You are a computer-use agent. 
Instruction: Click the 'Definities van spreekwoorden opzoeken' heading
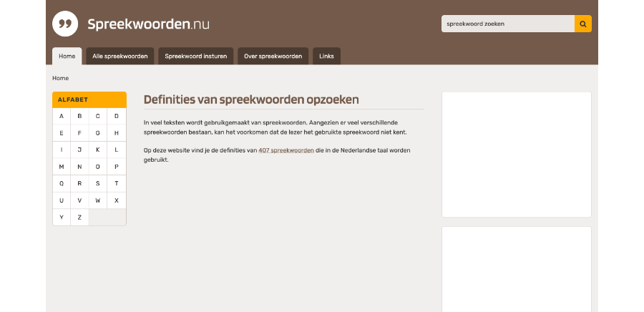[251, 99]
